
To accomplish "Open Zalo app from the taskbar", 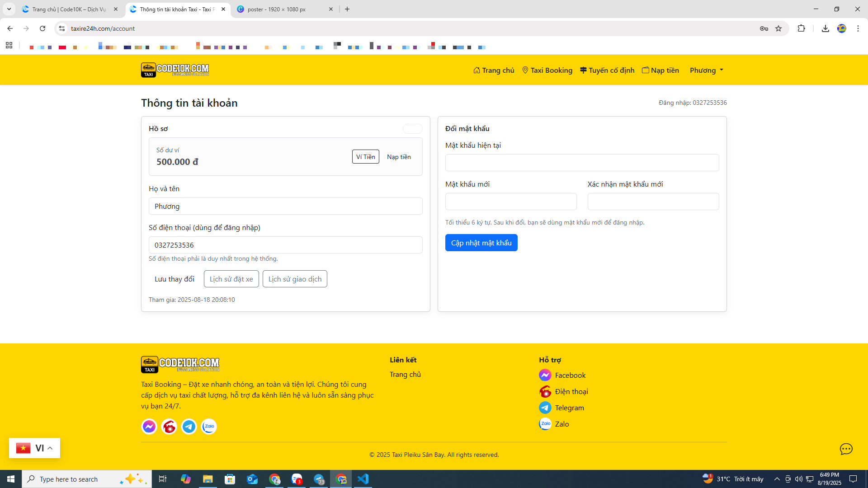I will coord(297,479).
